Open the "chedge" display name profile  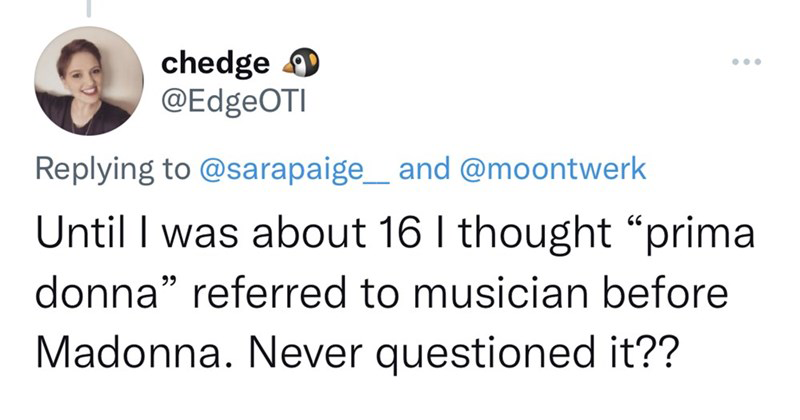(x=216, y=64)
